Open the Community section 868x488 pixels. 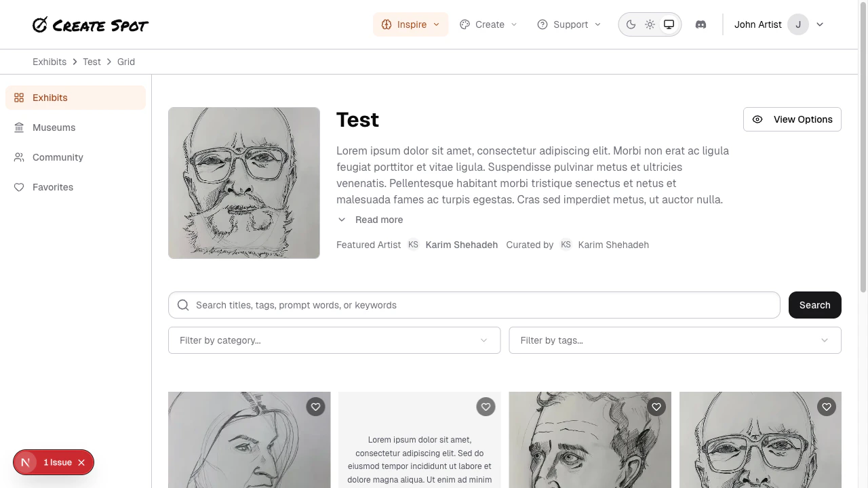[58, 157]
